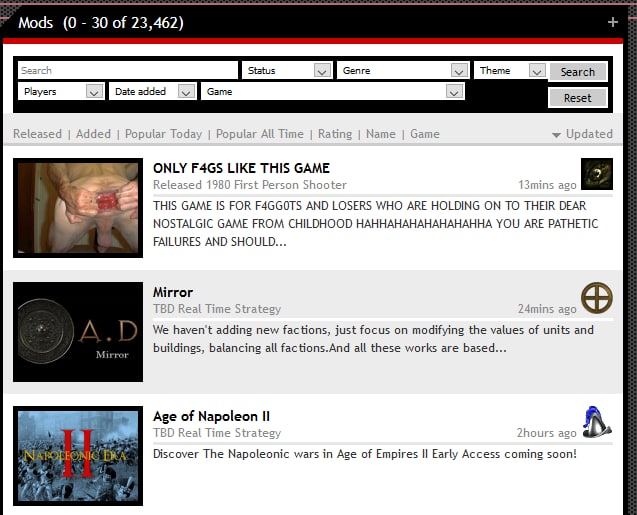Open the Napoleonic Era thumbnail

pyautogui.click(x=78, y=456)
